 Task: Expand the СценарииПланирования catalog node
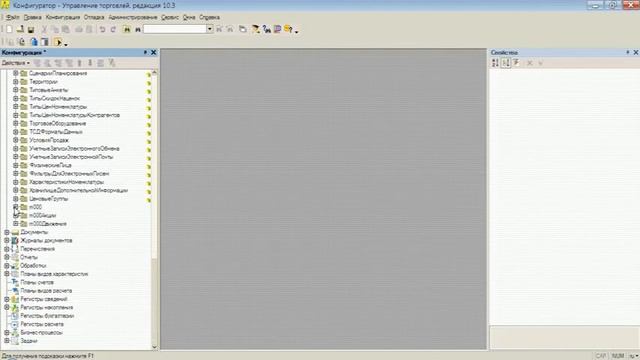point(16,73)
